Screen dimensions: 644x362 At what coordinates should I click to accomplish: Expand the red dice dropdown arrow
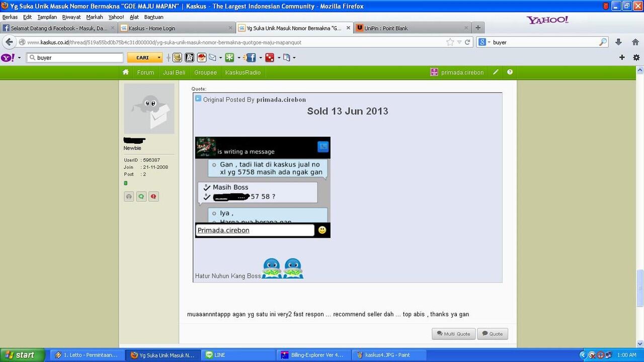coord(279,58)
